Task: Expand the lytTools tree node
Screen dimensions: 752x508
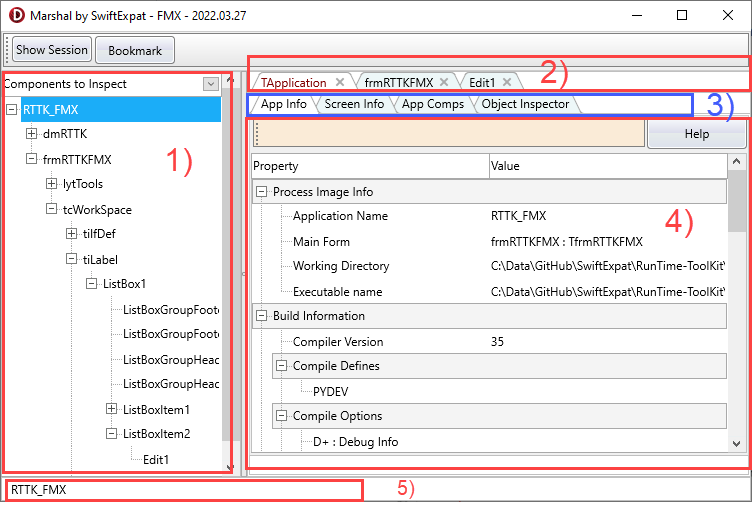Action: (x=52, y=184)
